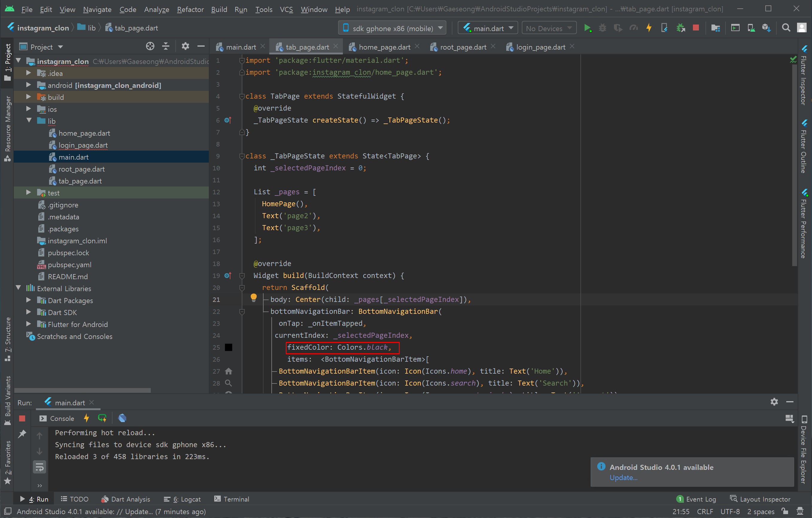
Task: Toggle Resource Manager side panel
Action: pos(7,129)
